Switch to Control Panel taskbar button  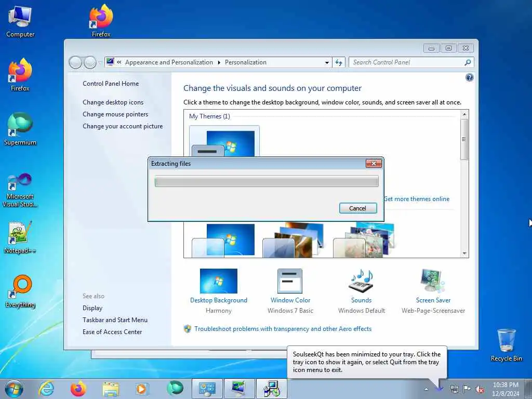[207, 389]
